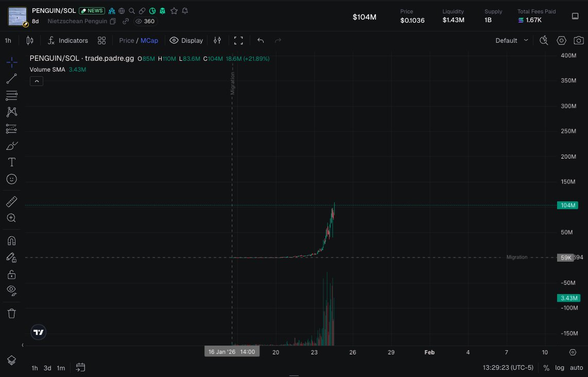Click the PENGUIN/SOL · trade.padre.gg chart title
This screenshot has width=588, height=377.
click(82, 59)
